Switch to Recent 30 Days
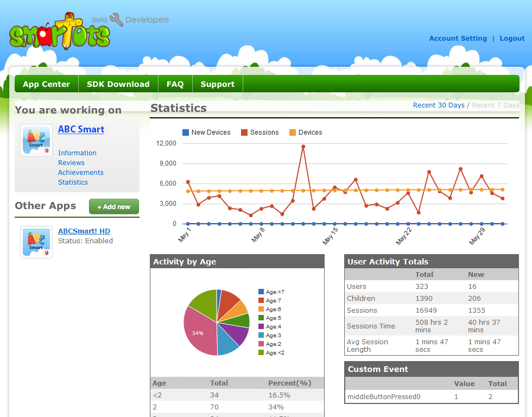 (x=439, y=105)
